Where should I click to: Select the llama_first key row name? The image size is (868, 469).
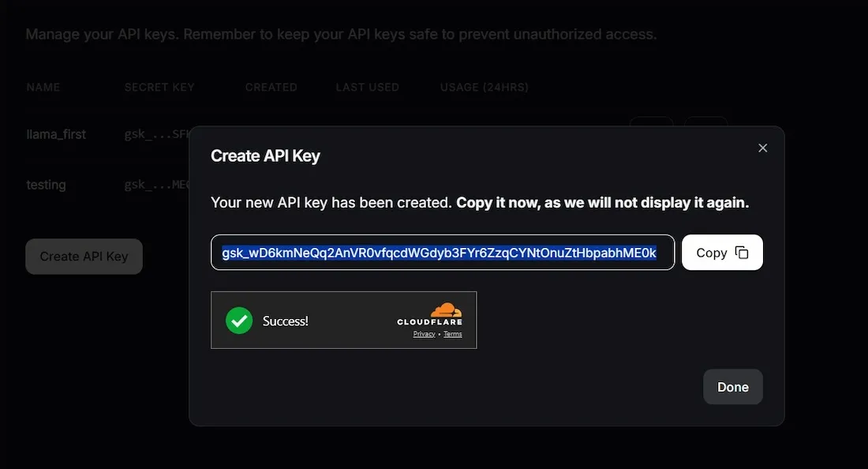56,134
